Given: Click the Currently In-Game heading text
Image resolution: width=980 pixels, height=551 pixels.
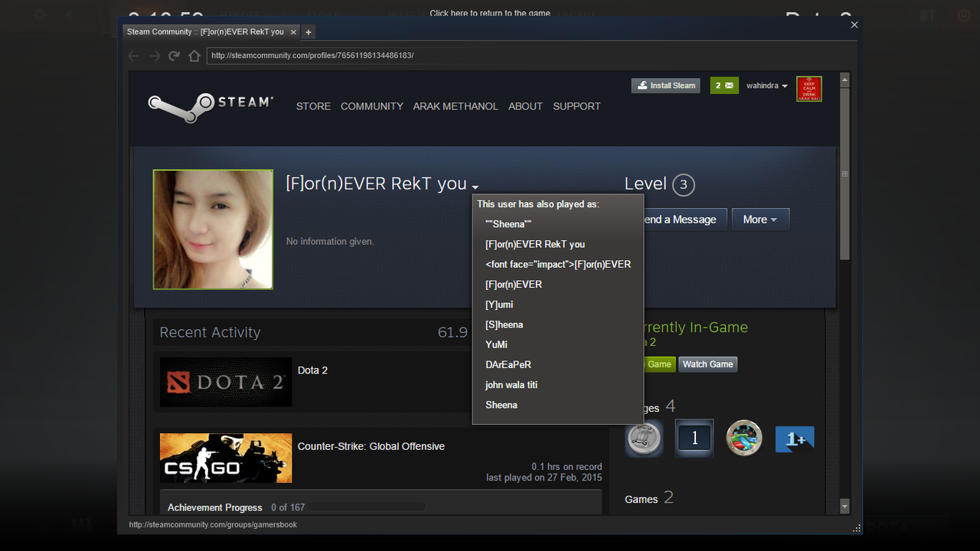Looking at the screenshot, I should point(696,328).
